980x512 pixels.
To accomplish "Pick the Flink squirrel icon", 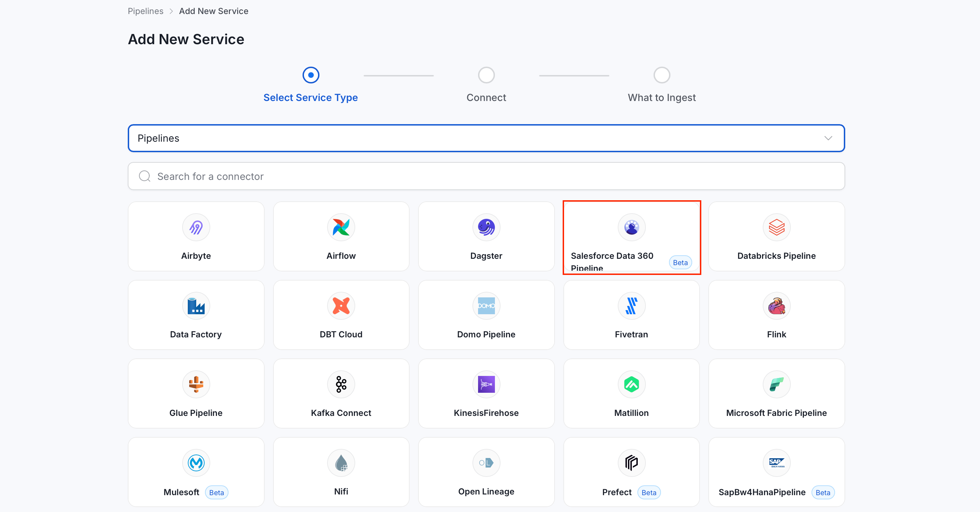I will 776,306.
